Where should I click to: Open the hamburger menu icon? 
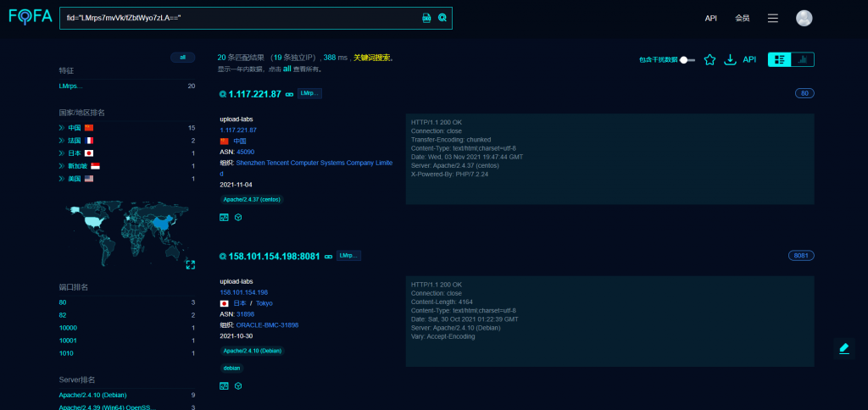(773, 19)
